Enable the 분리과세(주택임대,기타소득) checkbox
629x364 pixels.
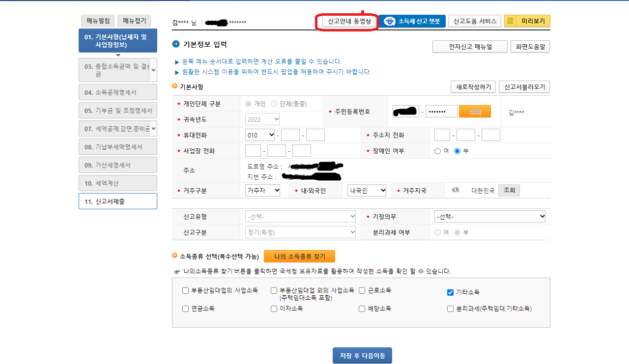(x=450, y=308)
